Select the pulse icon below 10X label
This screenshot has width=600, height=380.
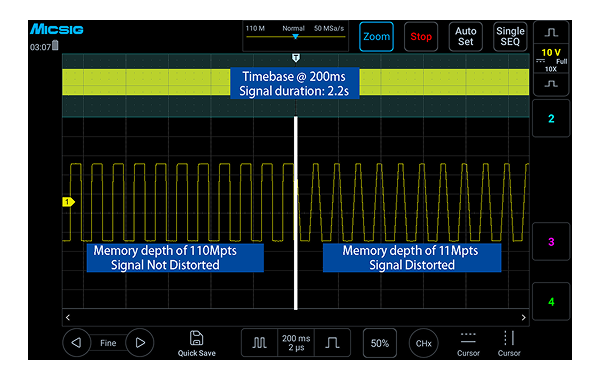[x=551, y=84]
